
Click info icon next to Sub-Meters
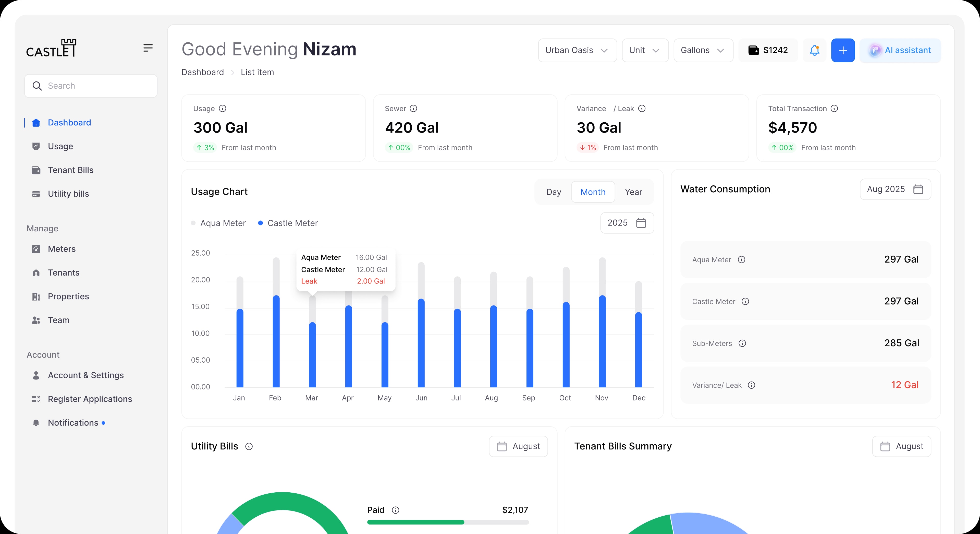tap(742, 343)
